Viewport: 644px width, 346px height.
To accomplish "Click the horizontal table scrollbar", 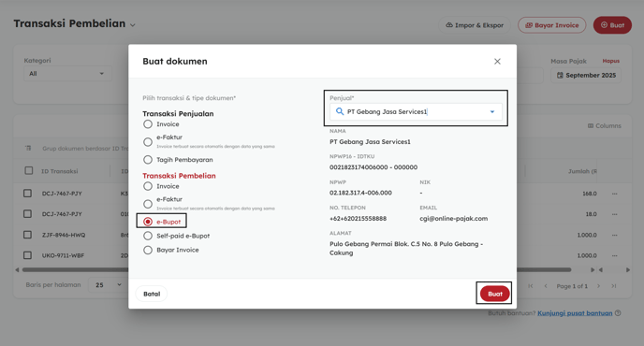I will (x=297, y=269).
